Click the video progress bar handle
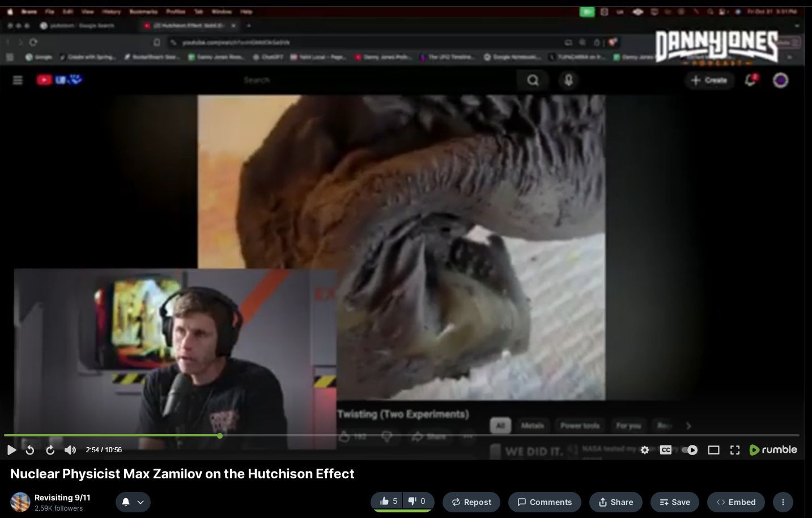 [x=220, y=436]
